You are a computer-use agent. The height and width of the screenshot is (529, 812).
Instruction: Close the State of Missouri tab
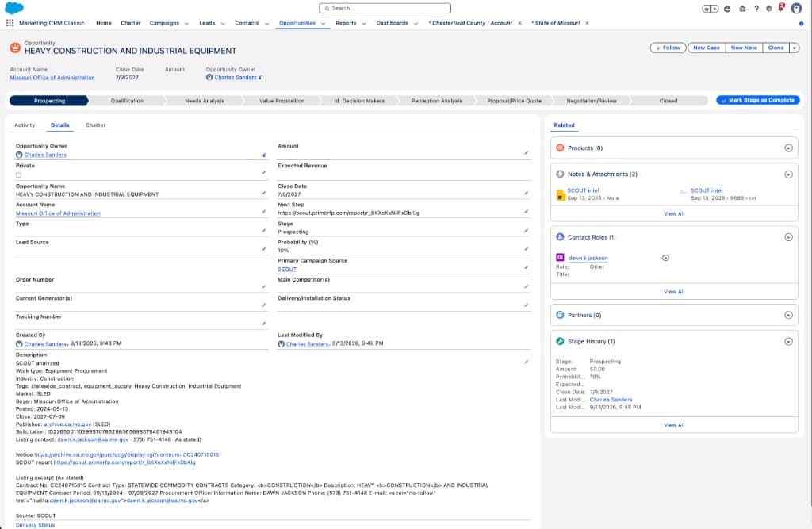[x=587, y=23]
